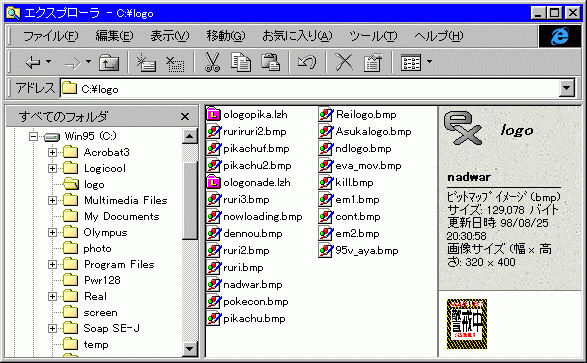
Task: Click the Paste clipboard icon
Action: tap(270, 62)
